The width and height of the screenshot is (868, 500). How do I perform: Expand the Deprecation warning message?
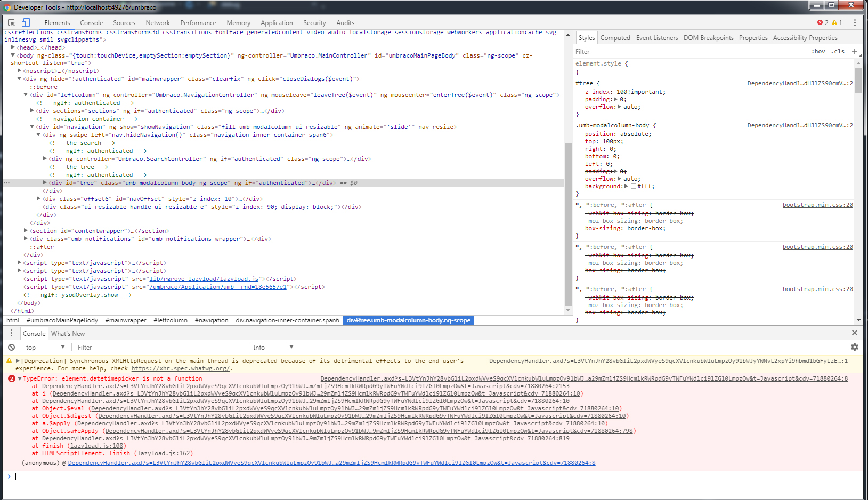[18, 361]
